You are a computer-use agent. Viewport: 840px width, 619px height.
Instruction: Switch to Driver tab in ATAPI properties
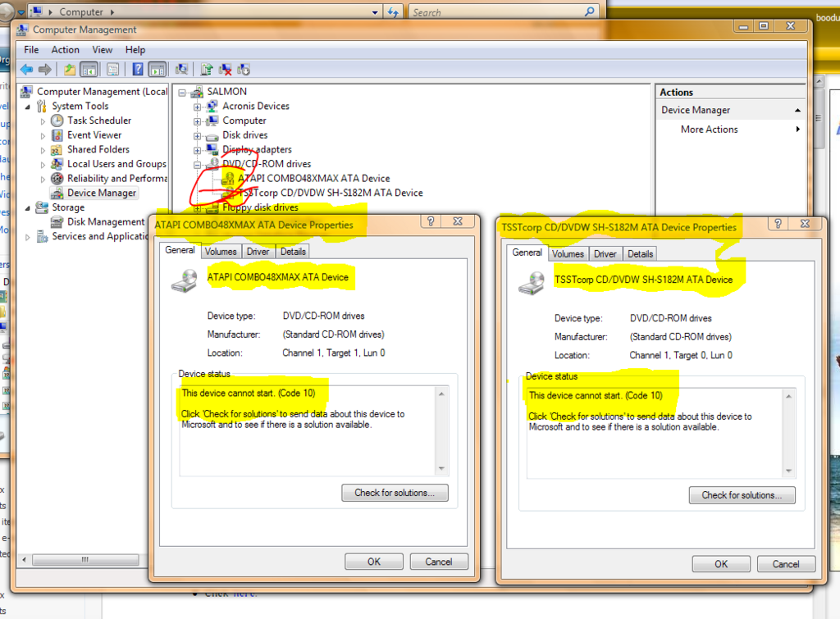pyautogui.click(x=258, y=252)
